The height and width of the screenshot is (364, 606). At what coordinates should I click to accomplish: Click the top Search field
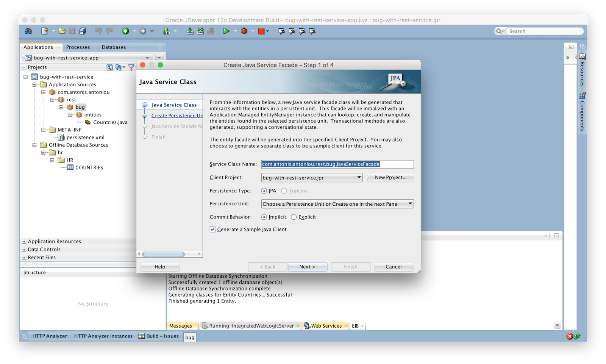coord(544,31)
